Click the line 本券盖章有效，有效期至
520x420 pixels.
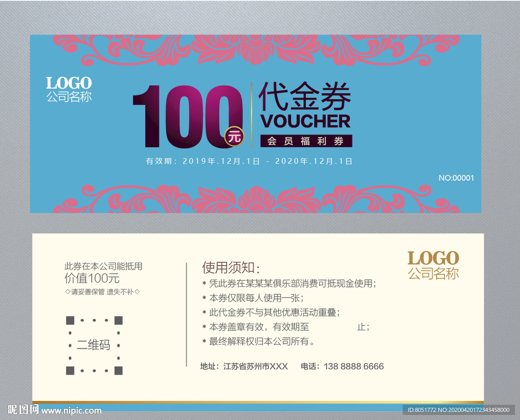point(286,327)
